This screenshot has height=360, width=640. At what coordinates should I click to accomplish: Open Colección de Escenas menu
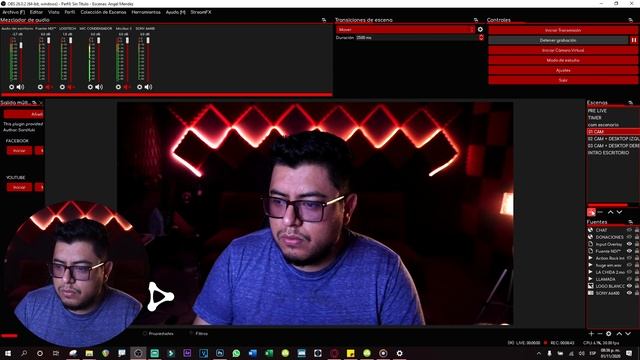[103, 12]
